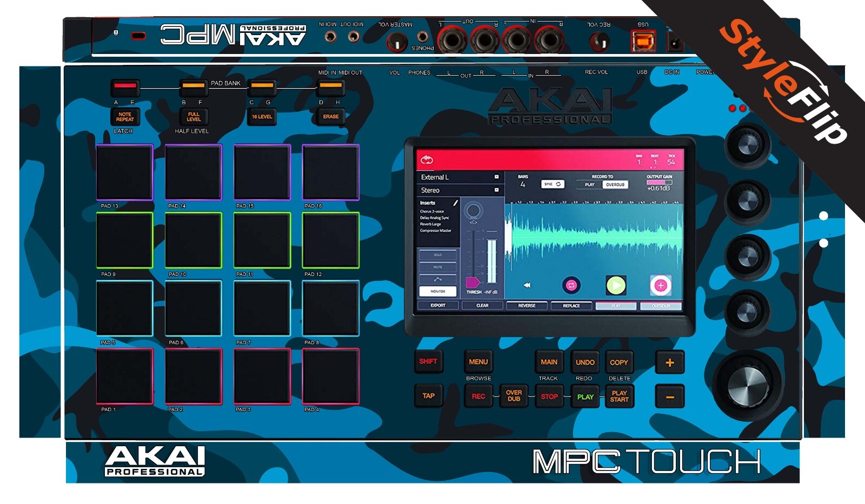
Task: Set Record To mode to Overdub
Action: coord(615,185)
